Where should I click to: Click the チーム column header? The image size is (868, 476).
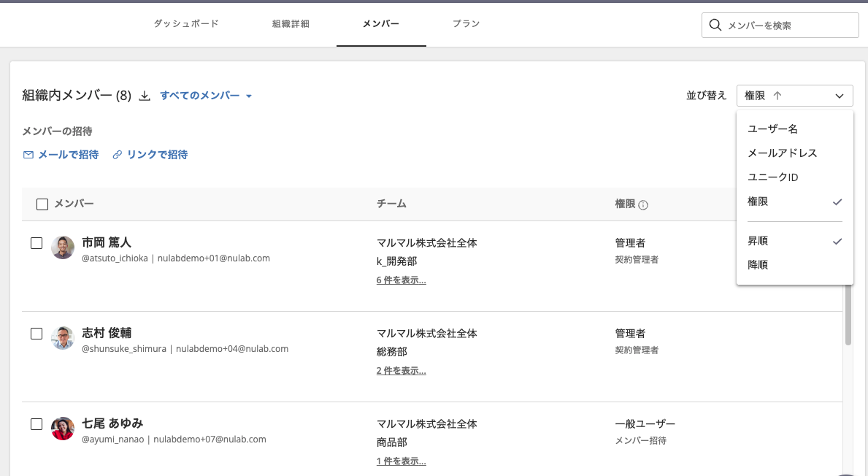pyautogui.click(x=391, y=204)
